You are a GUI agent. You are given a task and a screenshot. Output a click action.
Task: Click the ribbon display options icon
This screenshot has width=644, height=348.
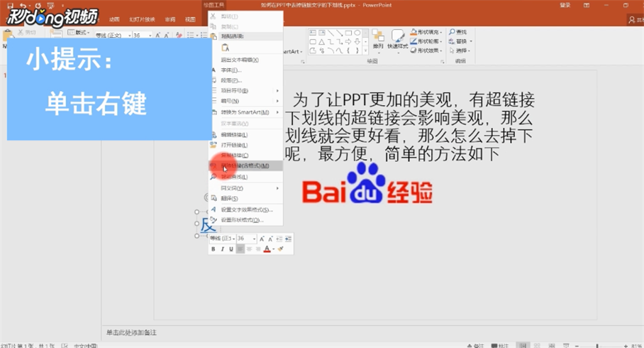pyautogui.click(x=587, y=5)
